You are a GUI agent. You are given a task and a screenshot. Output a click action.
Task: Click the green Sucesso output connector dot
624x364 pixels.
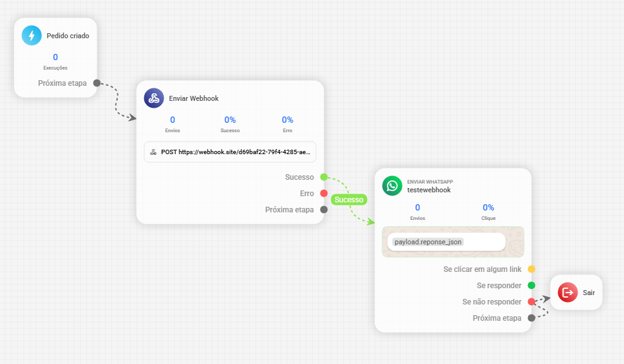coord(324,177)
